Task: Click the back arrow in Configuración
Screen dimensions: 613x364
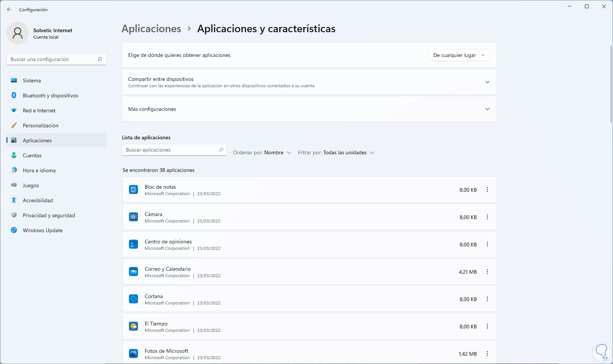Action: click(x=9, y=9)
